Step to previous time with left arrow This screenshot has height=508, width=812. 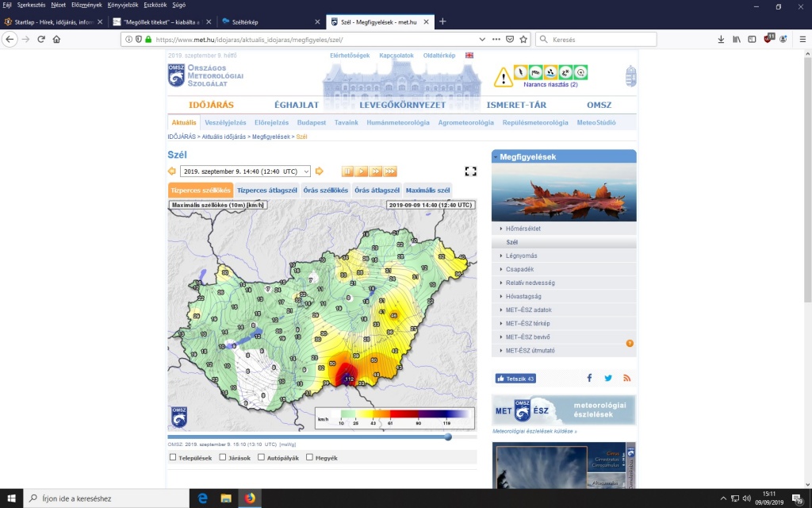(x=172, y=171)
